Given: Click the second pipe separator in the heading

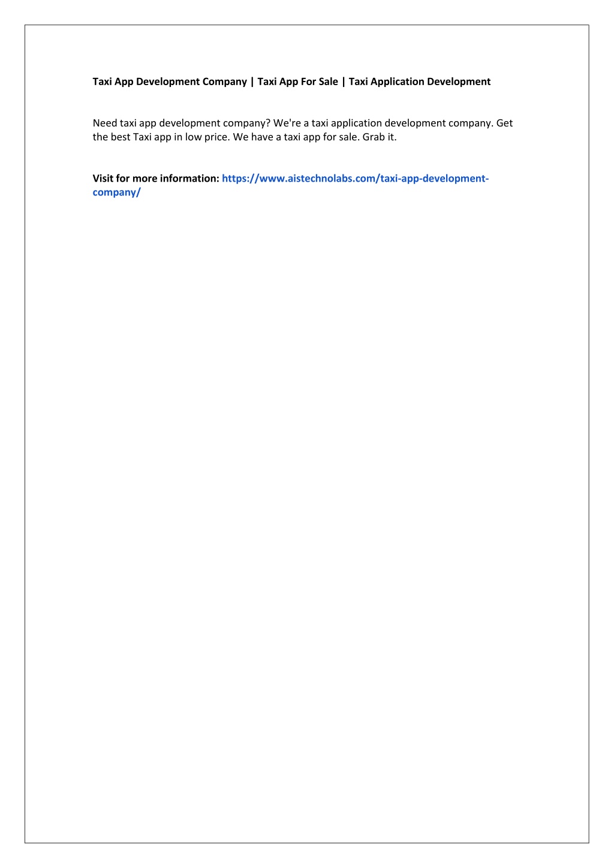Looking at the screenshot, I should point(344,82).
